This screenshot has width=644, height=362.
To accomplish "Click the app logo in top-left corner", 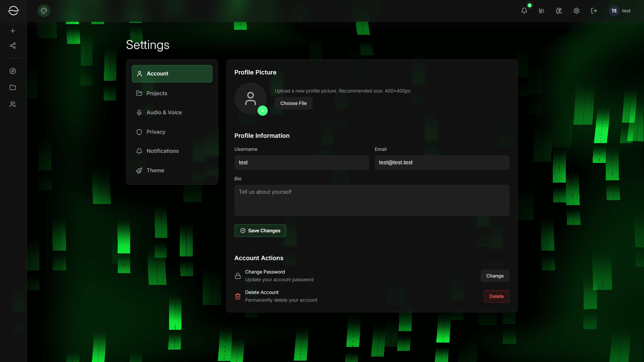I will (x=13, y=11).
